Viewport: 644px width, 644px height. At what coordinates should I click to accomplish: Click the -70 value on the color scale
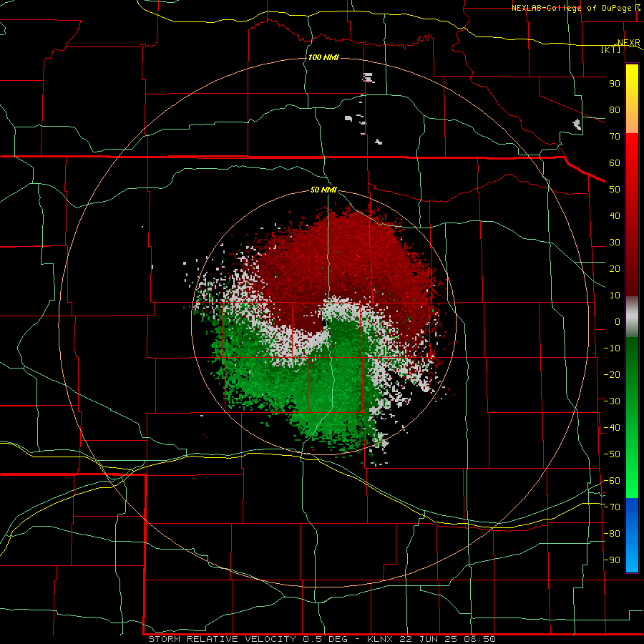[612, 507]
